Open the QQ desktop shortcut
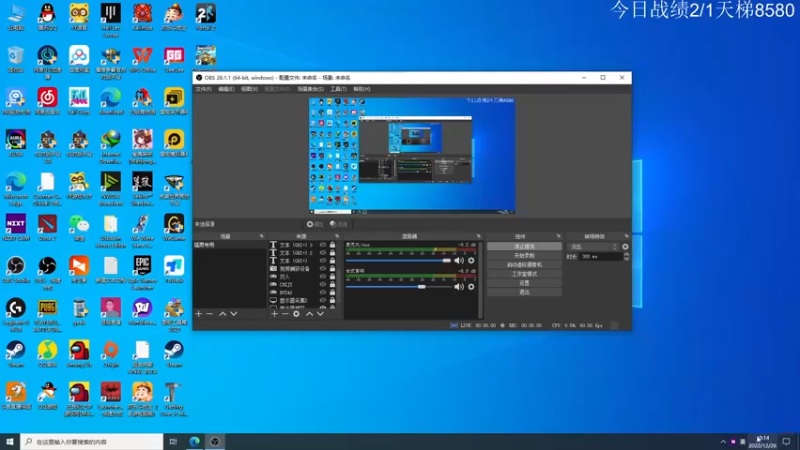 (x=47, y=17)
